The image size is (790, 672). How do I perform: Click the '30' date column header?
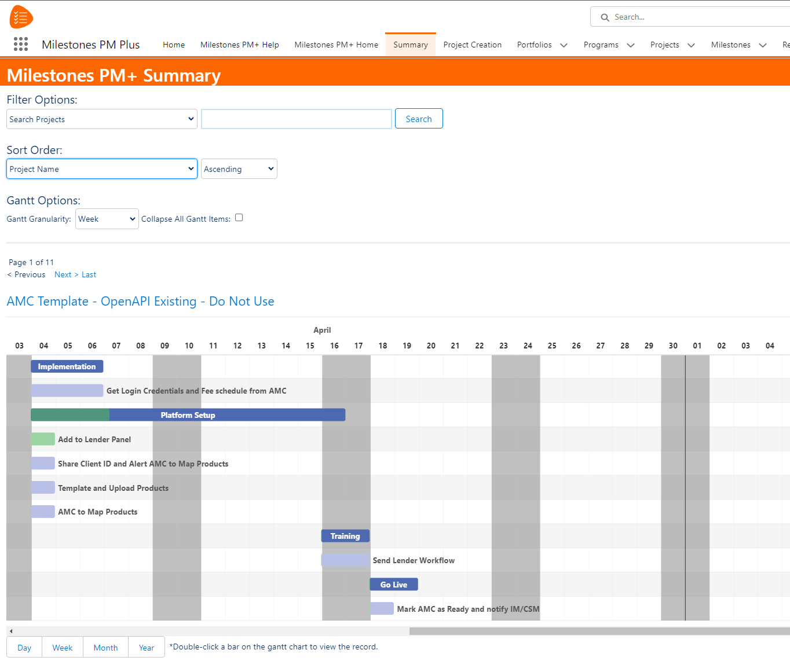click(673, 346)
